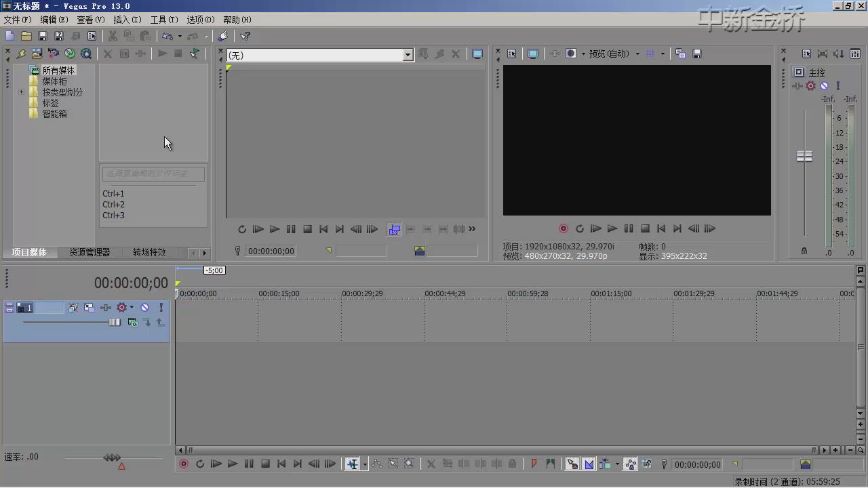Open a project with the folder icon
This screenshot has width=868, height=488.
(26, 36)
